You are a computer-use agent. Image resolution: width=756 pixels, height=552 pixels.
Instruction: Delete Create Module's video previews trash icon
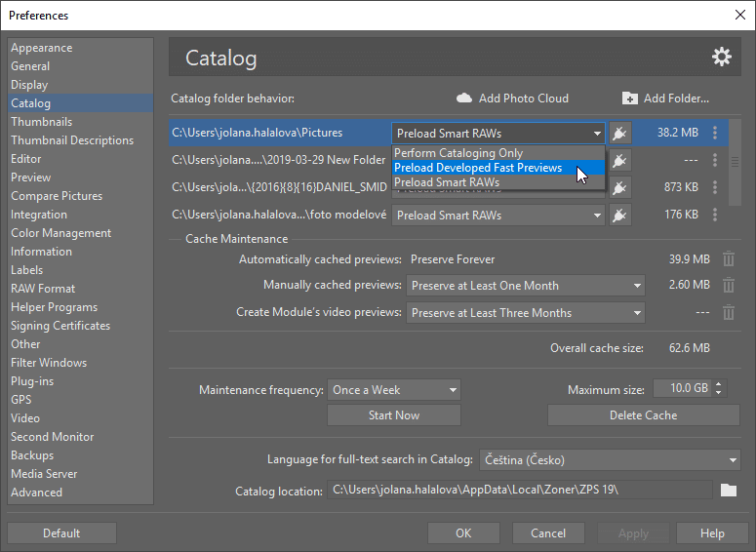pos(729,312)
